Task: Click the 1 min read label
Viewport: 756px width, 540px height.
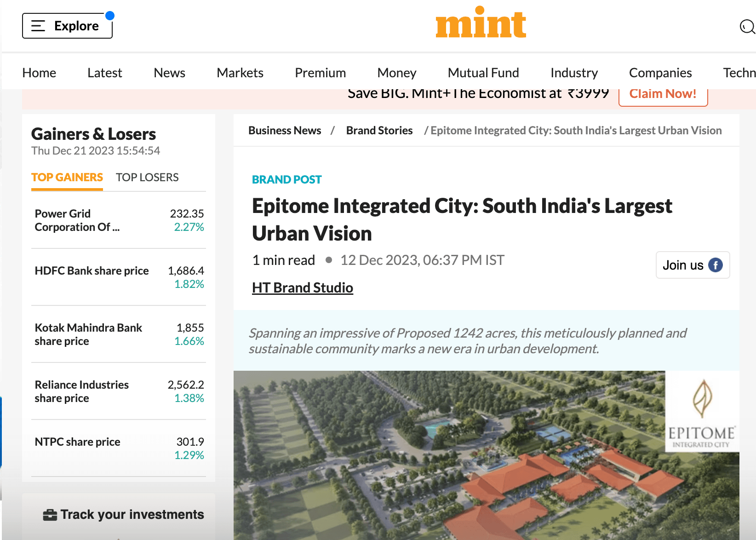Action: 284,260
